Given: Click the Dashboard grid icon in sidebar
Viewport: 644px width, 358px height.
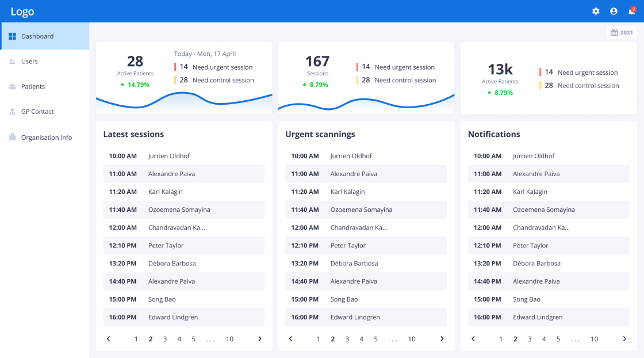Looking at the screenshot, I should (x=12, y=36).
